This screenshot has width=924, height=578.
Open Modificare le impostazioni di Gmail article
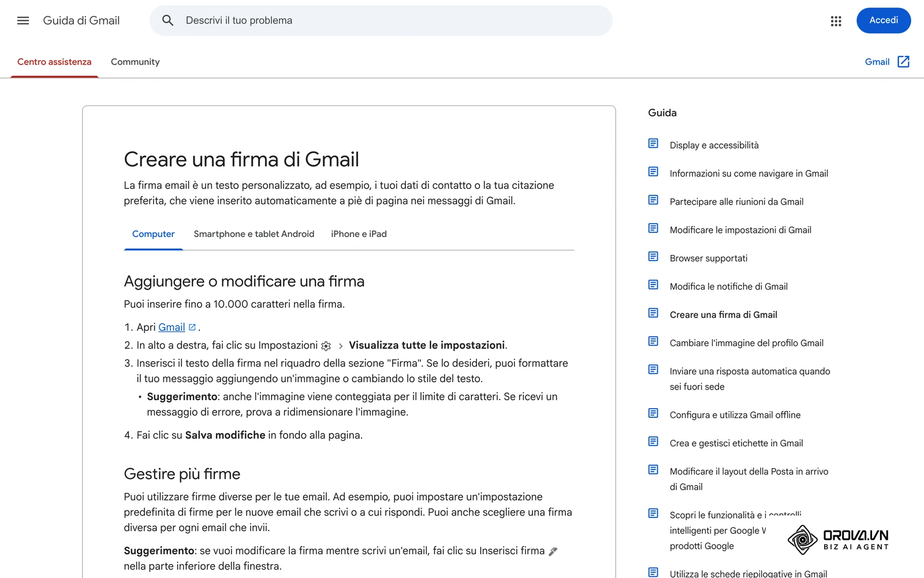click(740, 230)
